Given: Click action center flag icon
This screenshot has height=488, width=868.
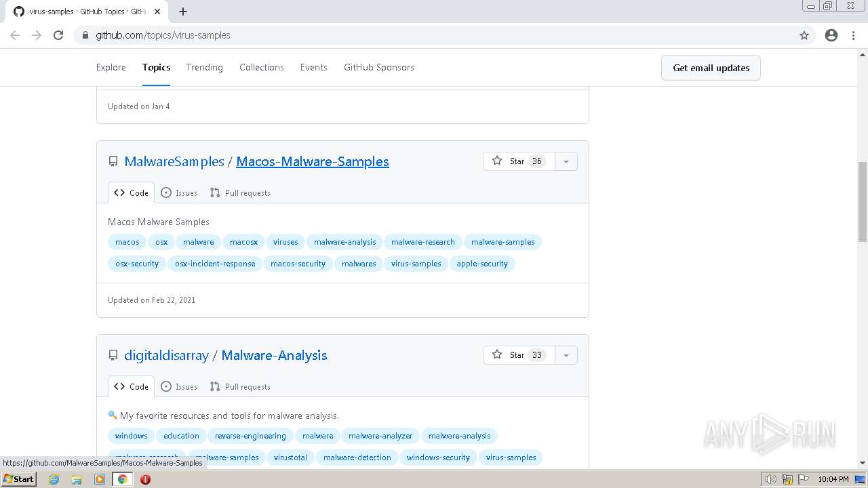Looking at the screenshot, I should [803, 479].
